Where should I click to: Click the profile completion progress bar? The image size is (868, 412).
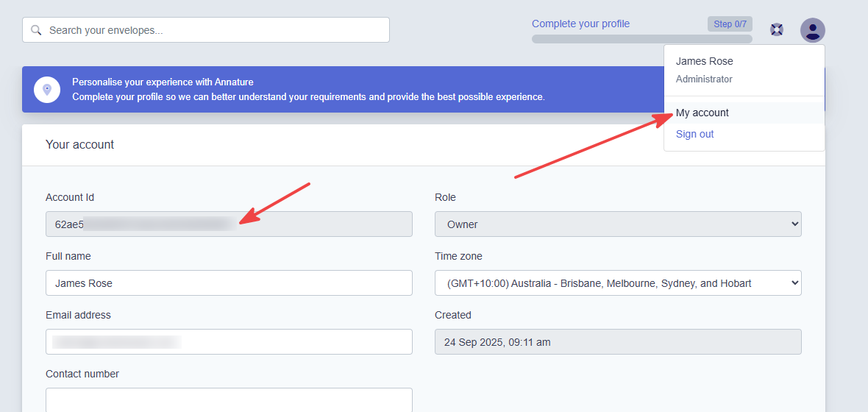click(x=641, y=39)
